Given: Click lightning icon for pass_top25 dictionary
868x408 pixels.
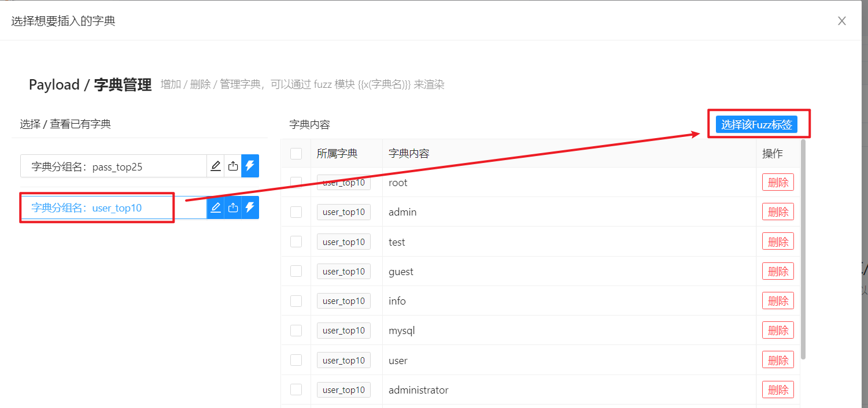Looking at the screenshot, I should point(250,166).
